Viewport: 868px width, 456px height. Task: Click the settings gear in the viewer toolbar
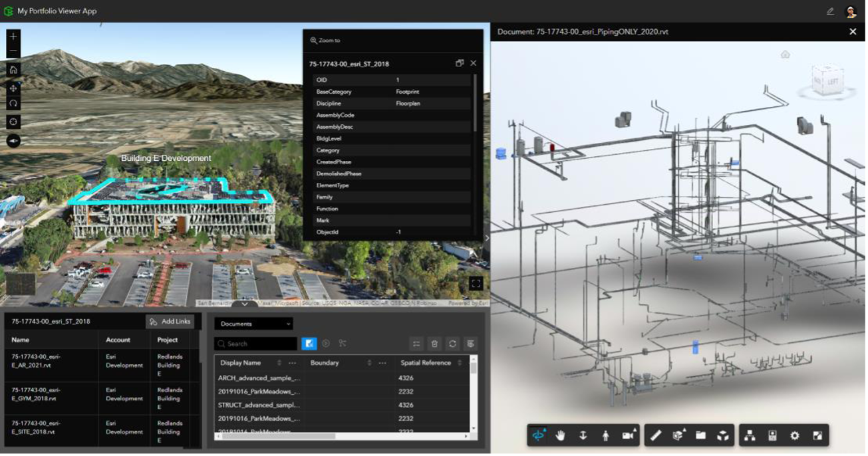coord(794,435)
